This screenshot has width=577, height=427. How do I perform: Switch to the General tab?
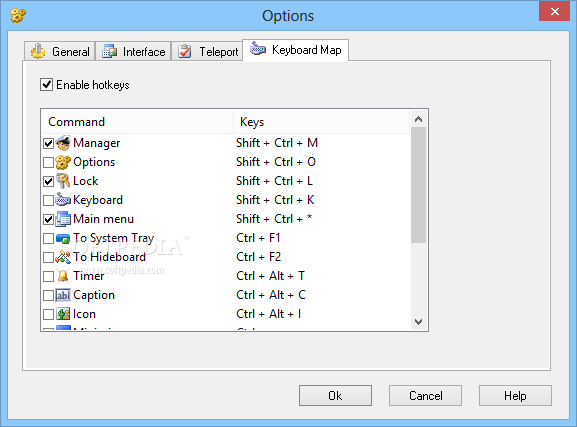pyautogui.click(x=60, y=51)
